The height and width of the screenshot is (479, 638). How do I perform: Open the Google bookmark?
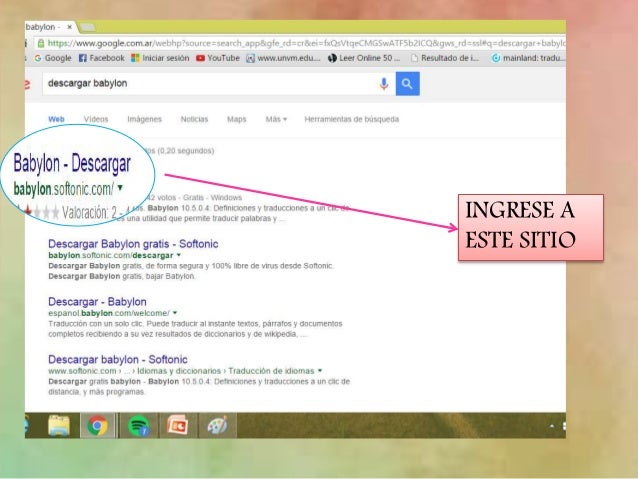(x=53, y=58)
